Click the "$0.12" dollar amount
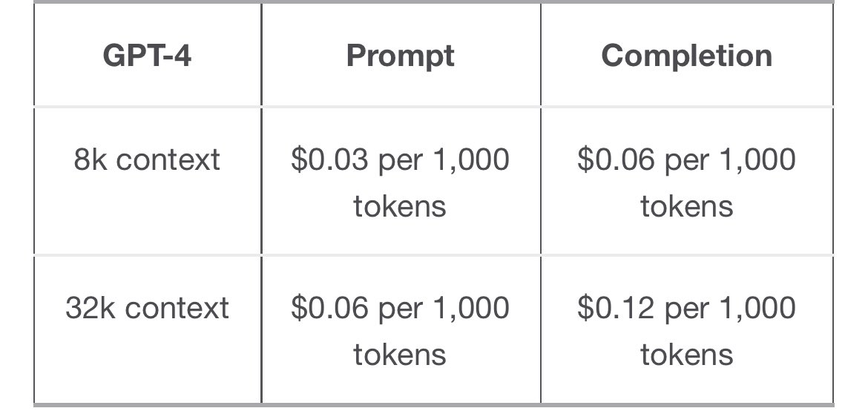 [616, 308]
